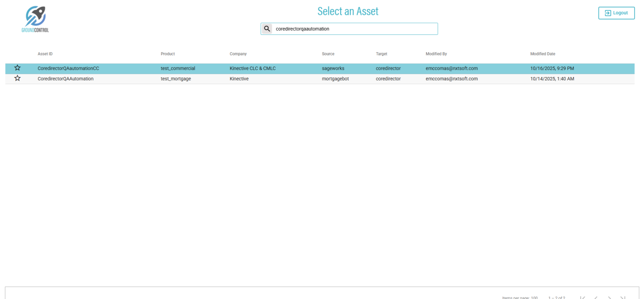Click coredirector target in sageworks row

[388, 68]
